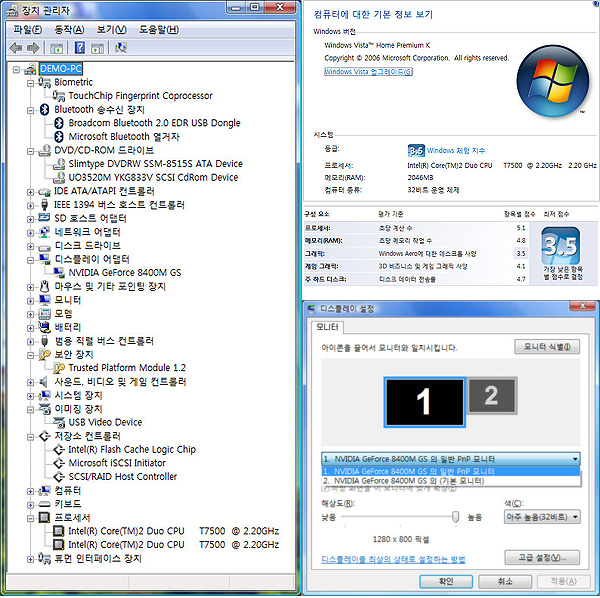Screen dimensions: 600x598
Task: Open the 보기(V) menu
Action: coord(111,29)
